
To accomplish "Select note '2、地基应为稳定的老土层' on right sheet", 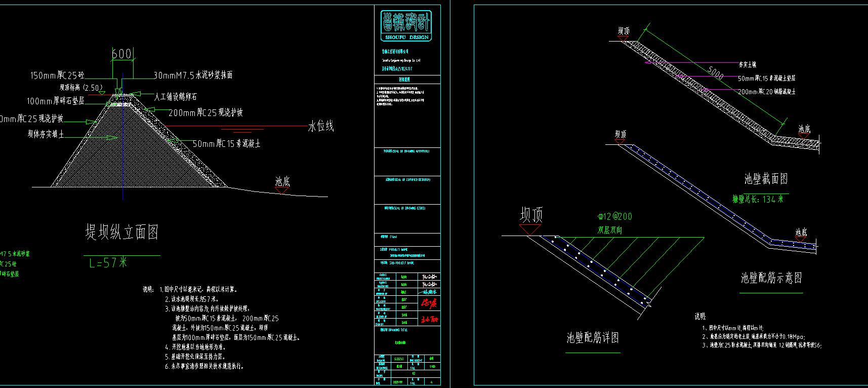I will 753,336.
